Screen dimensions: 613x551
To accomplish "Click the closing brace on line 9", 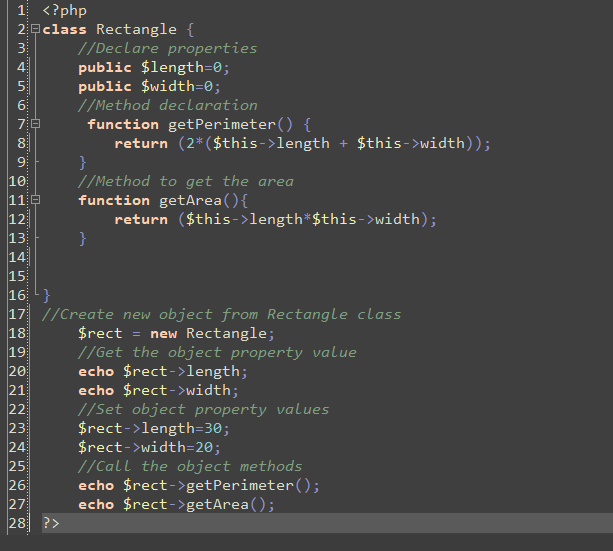I will (82, 163).
